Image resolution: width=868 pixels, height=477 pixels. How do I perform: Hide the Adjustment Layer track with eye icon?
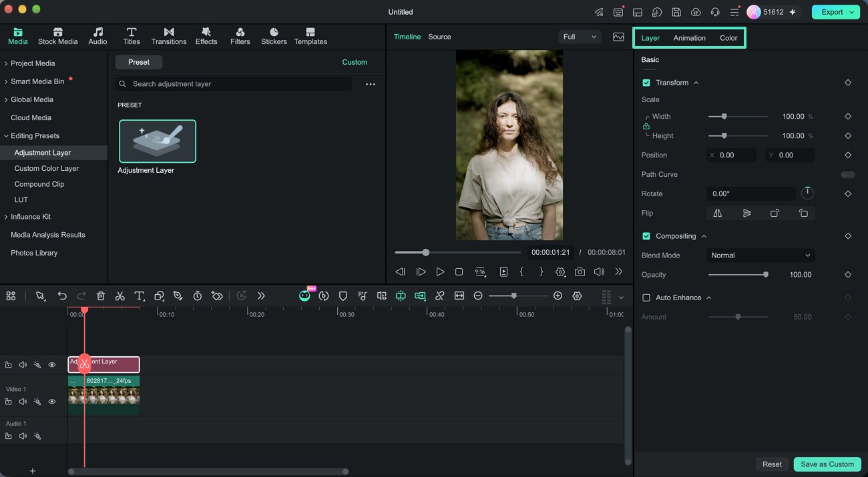coord(52,365)
